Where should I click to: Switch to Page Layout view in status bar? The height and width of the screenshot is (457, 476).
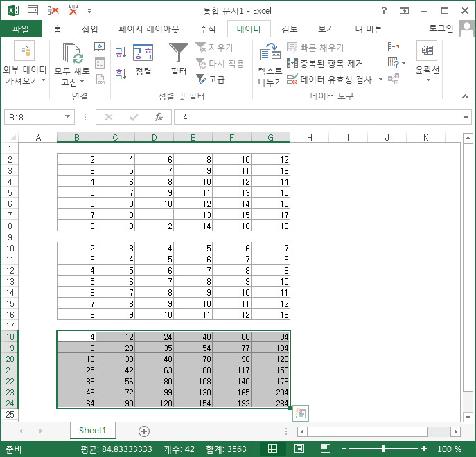[x=299, y=449]
